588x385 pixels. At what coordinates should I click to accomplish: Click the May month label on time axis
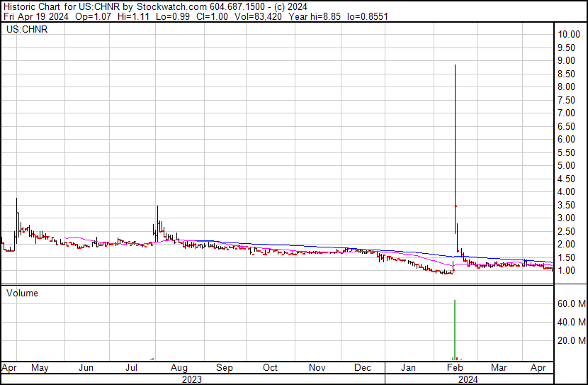(40, 368)
